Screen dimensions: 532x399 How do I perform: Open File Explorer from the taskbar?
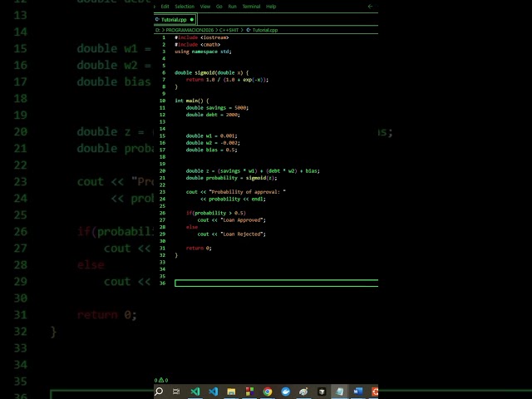coord(231,392)
